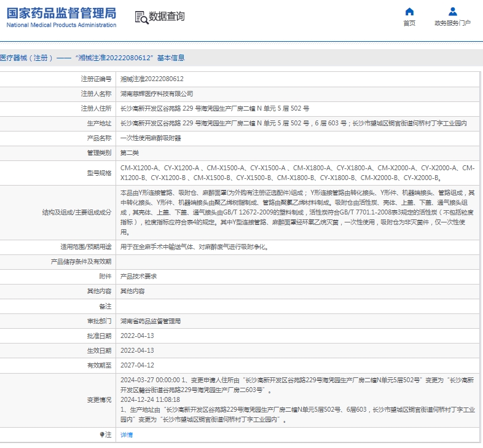
Task: Click the 注册证编号 row label
Action: click(96, 79)
